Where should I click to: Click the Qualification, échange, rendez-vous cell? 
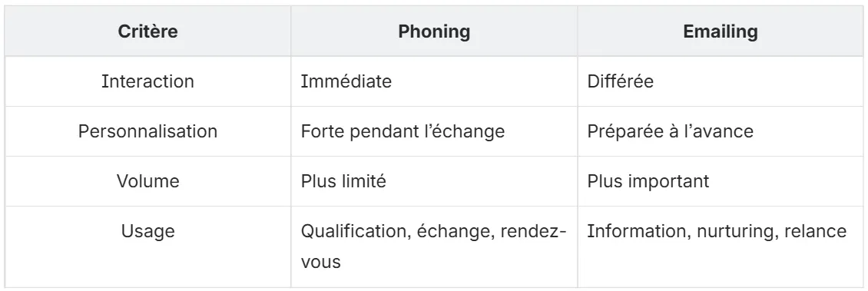tap(434, 246)
